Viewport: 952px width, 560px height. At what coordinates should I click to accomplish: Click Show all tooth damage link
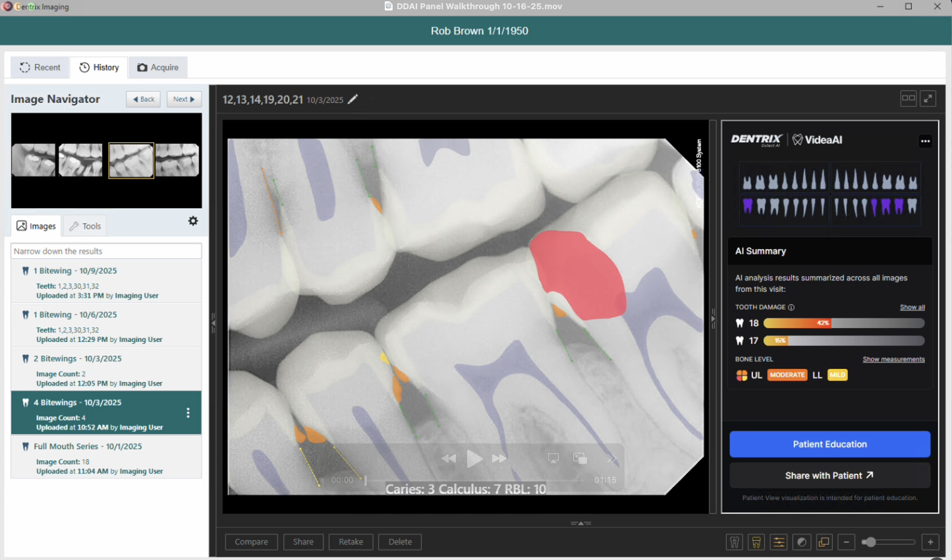(912, 307)
